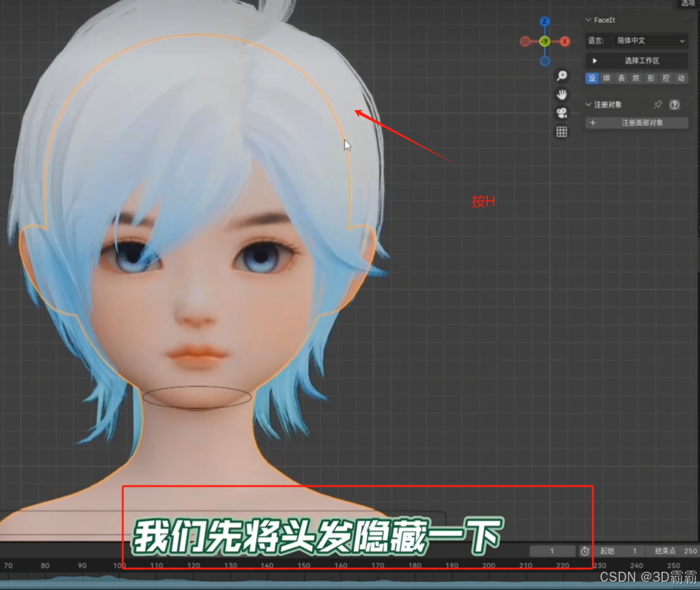Click frame 80 on the timeline ruler

pyautogui.click(x=45, y=565)
